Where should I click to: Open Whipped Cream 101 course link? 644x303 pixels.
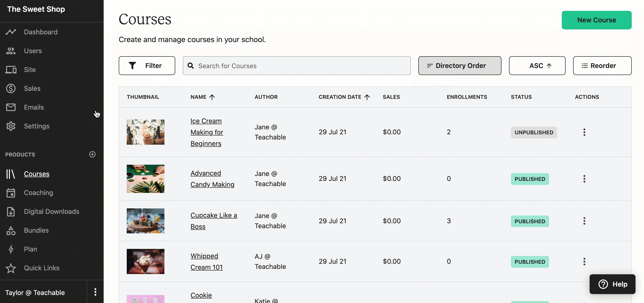pos(207,262)
